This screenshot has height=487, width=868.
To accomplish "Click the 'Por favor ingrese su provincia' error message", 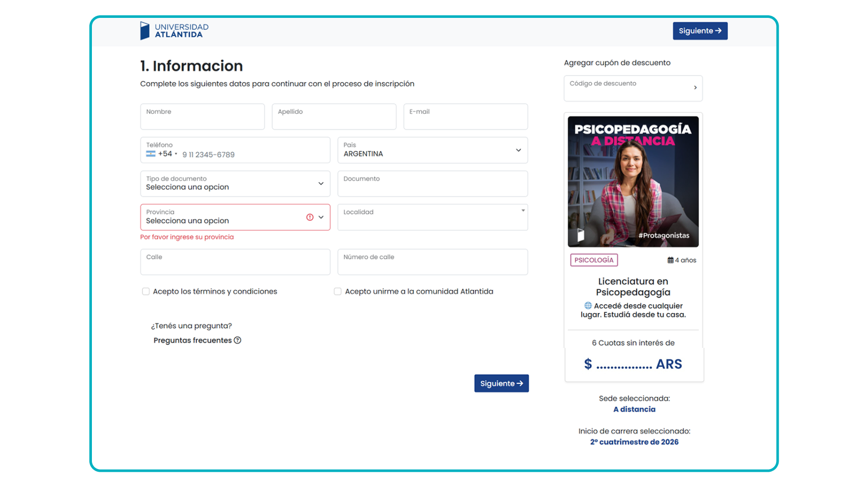I will point(187,237).
